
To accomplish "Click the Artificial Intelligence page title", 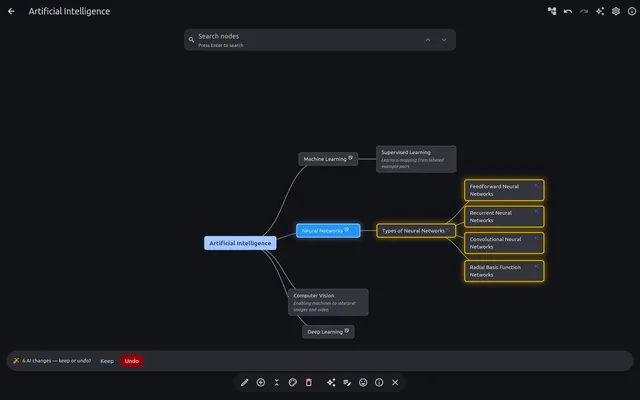I will tap(69, 11).
